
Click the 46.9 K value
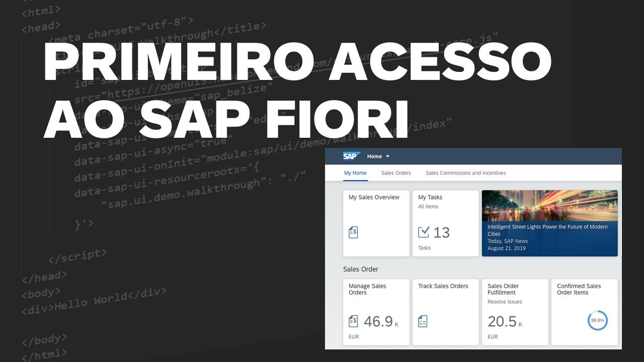pyautogui.click(x=381, y=322)
